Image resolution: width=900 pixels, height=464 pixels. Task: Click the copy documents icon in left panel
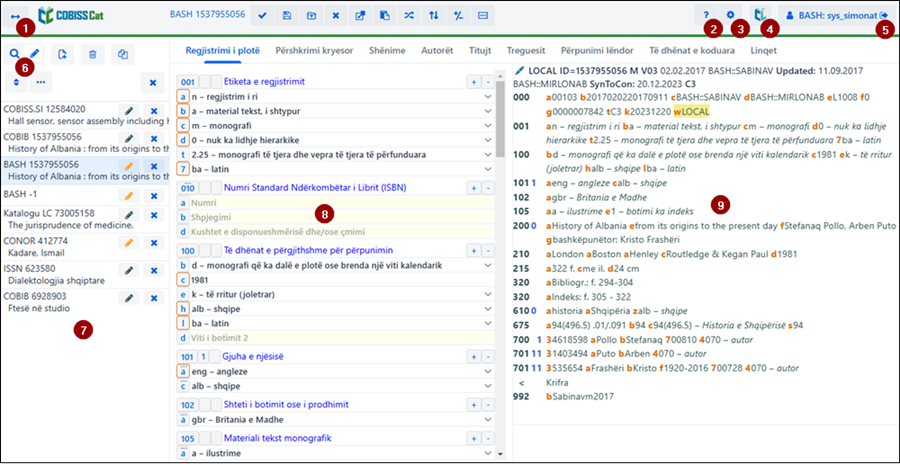tap(122, 54)
